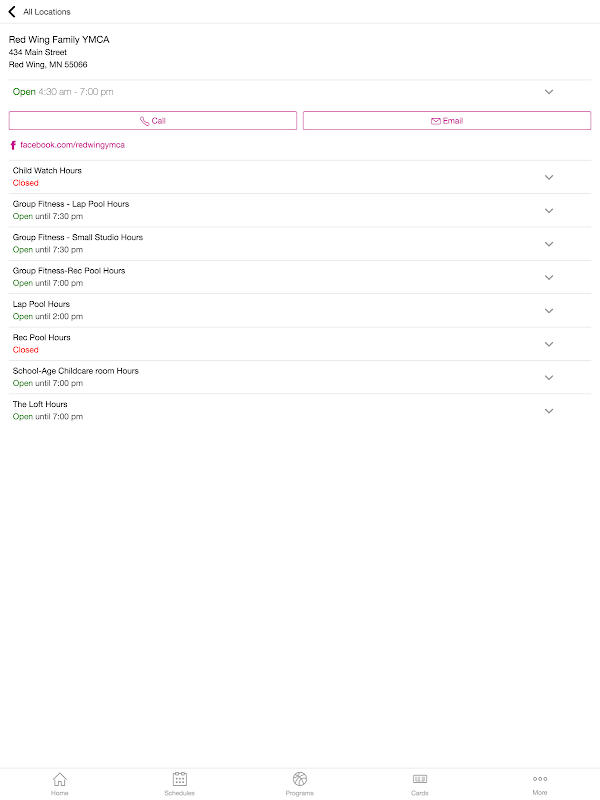The image size is (600, 800).
Task: Click the Facebook logo icon
Action: (x=13, y=145)
